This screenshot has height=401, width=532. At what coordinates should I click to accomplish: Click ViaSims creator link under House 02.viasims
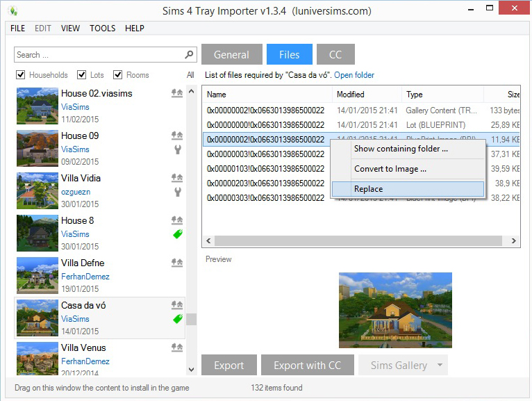pyautogui.click(x=75, y=106)
